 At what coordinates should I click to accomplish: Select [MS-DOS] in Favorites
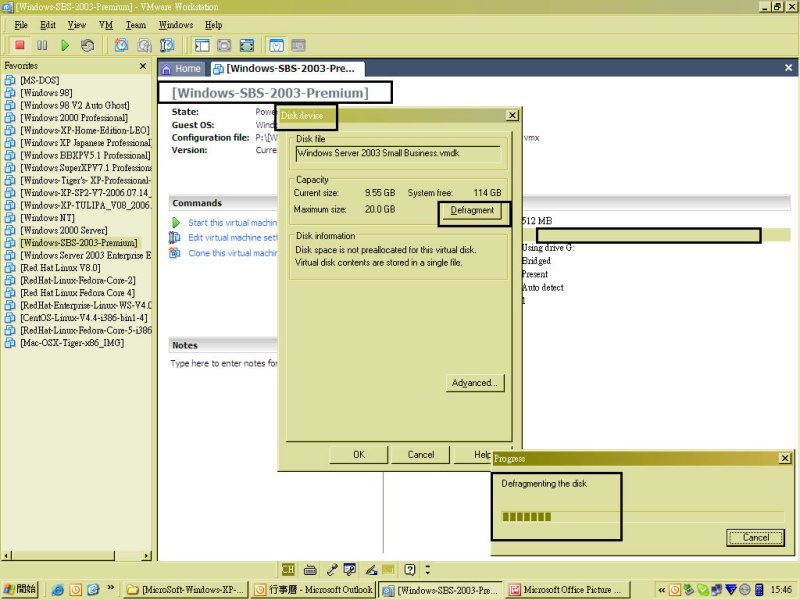point(40,80)
